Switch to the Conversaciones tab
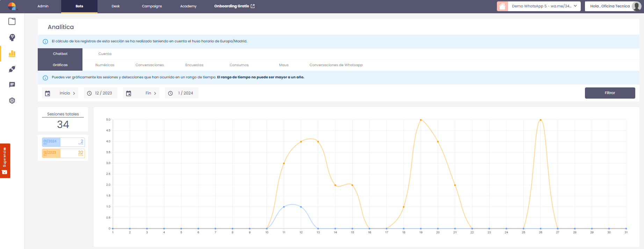This screenshot has height=249, width=644. pos(150,65)
